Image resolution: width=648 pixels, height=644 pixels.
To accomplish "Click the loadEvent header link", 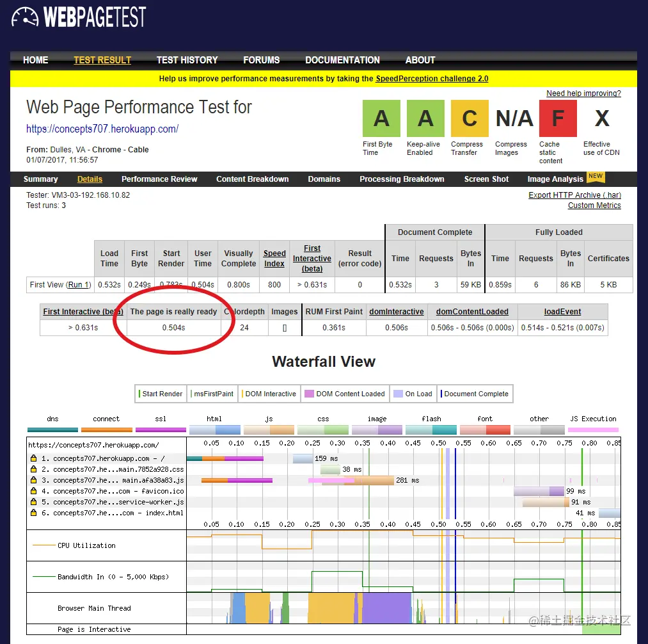I will pyautogui.click(x=562, y=312).
